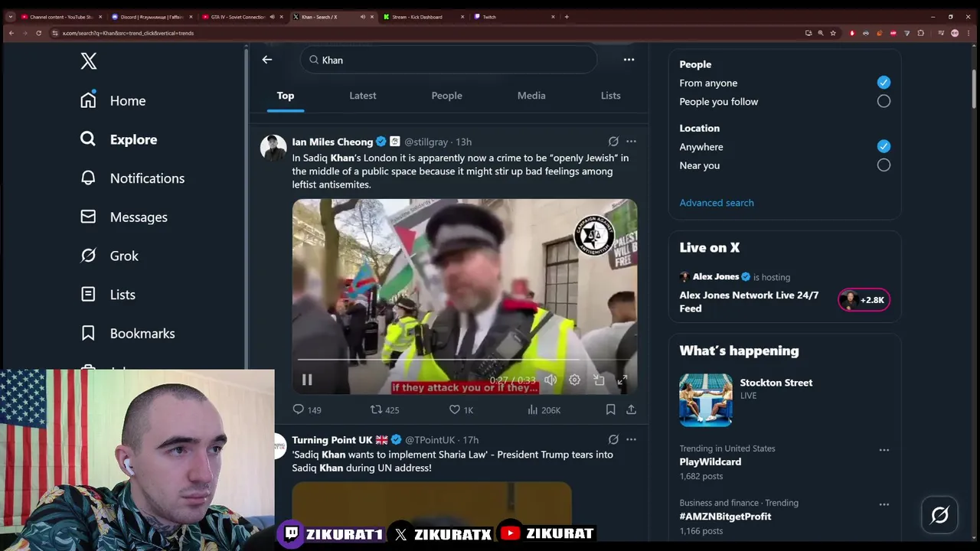Image resolution: width=980 pixels, height=551 pixels.
Task: Switch to the People tab
Action: pos(446,96)
